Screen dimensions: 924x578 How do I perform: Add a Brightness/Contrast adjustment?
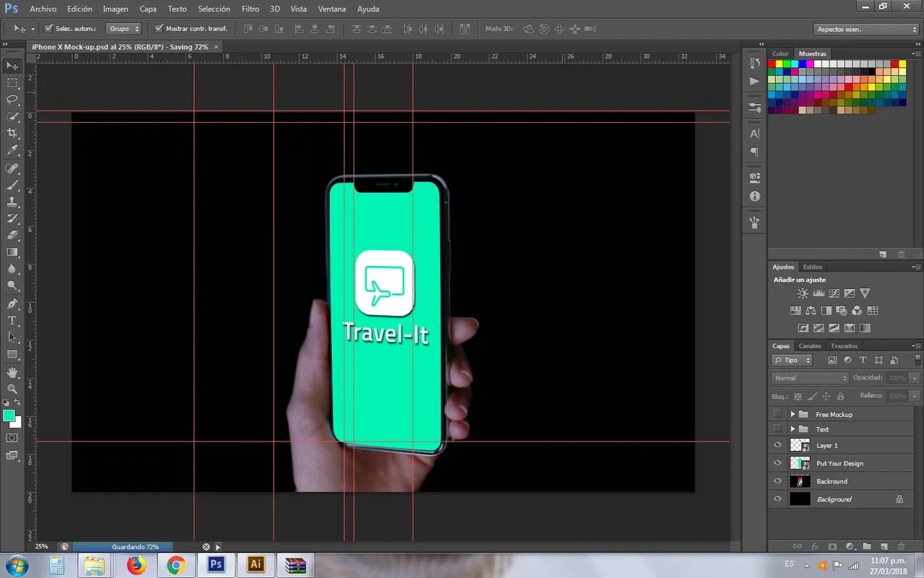click(803, 293)
